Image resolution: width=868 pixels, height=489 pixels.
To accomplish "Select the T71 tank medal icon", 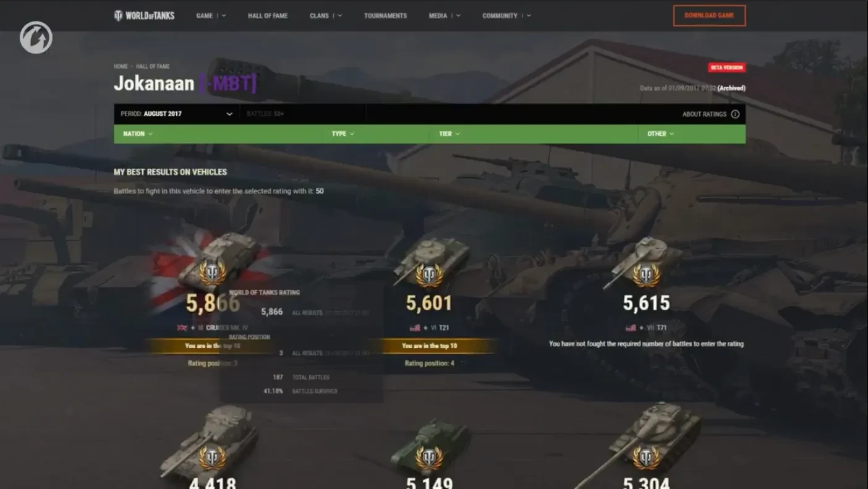I will pyautogui.click(x=646, y=275).
